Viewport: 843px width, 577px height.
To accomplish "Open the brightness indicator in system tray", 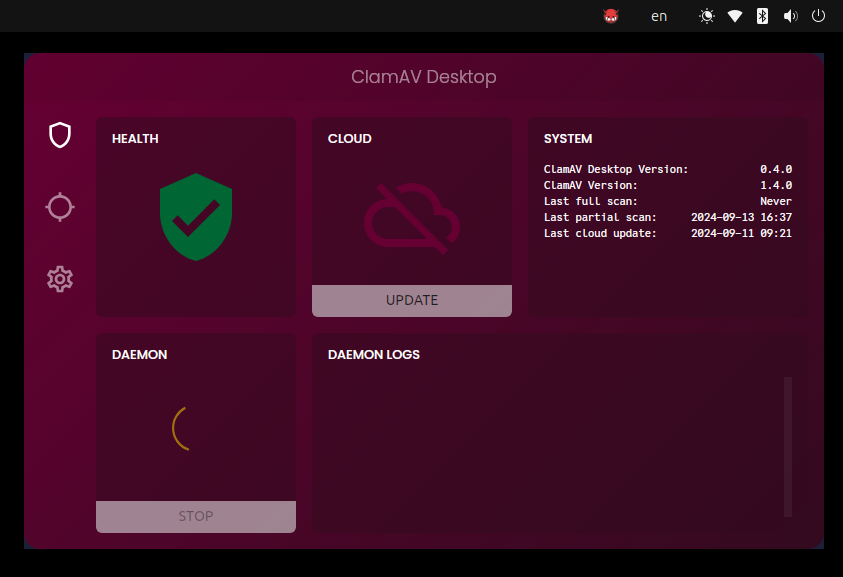I will [706, 16].
